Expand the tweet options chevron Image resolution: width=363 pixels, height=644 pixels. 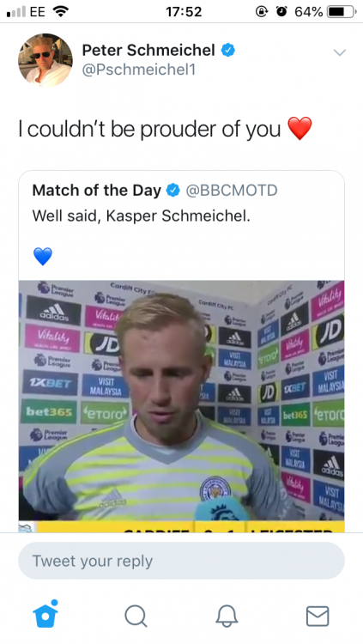340,52
